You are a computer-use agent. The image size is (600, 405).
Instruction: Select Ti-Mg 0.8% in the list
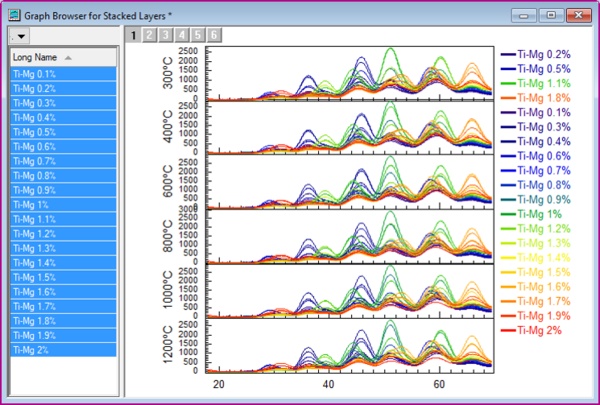[64, 176]
